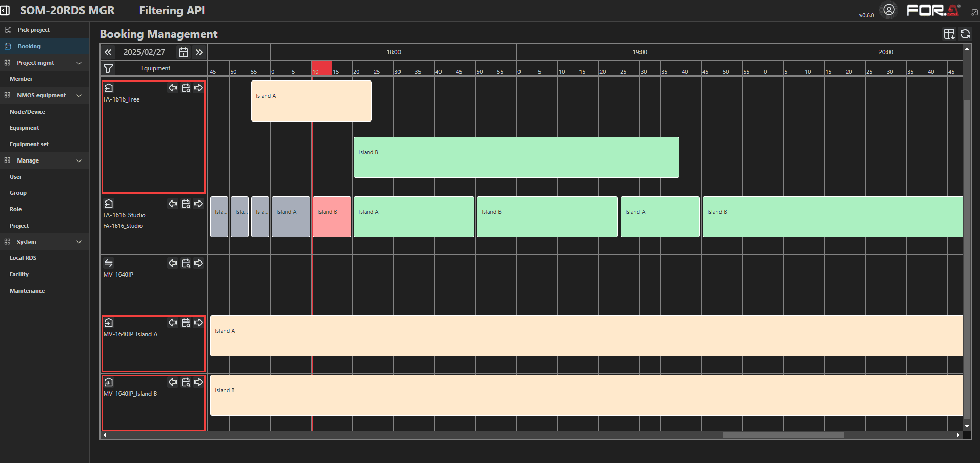Open the Filtering API menu
The height and width of the screenshot is (463, 980).
(x=172, y=10)
